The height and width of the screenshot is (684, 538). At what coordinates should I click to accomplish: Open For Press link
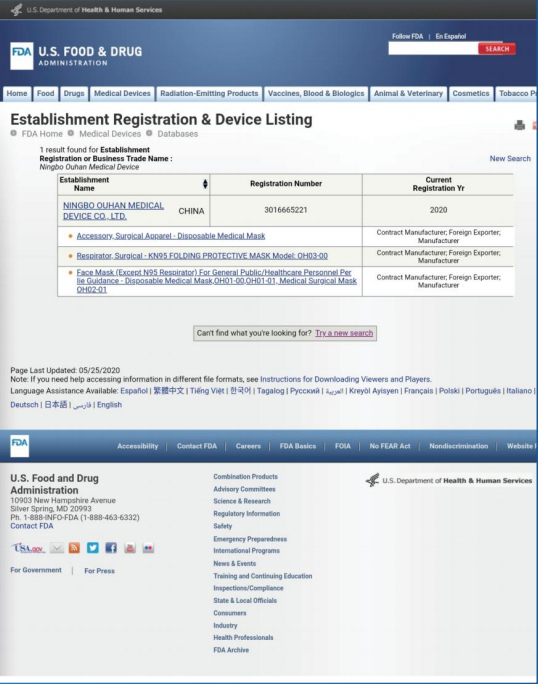99,571
